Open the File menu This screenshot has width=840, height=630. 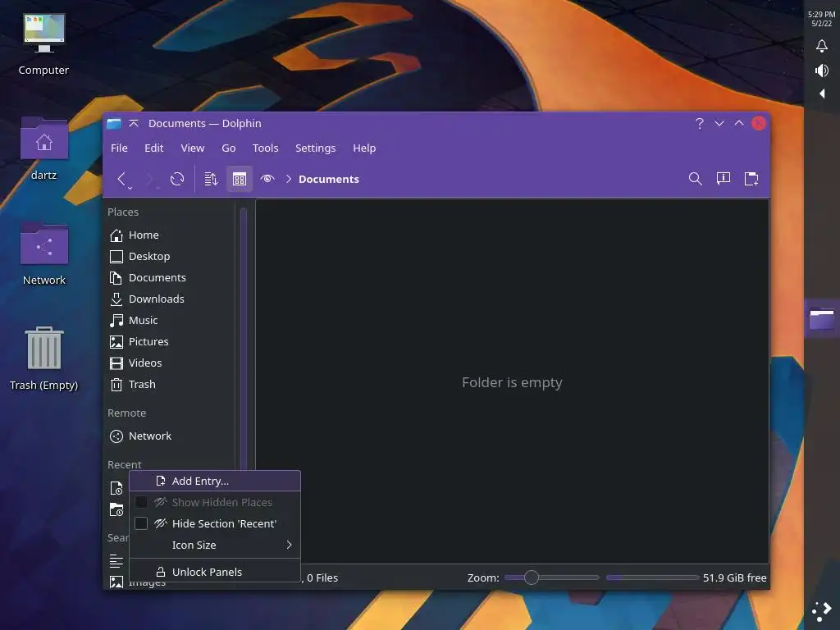point(119,148)
